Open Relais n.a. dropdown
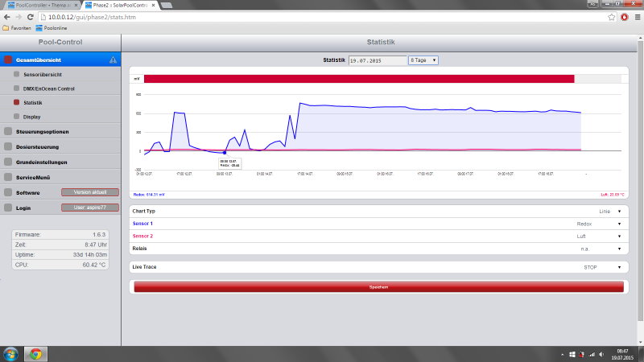The height and width of the screenshot is (362, 644). [x=601, y=249]
